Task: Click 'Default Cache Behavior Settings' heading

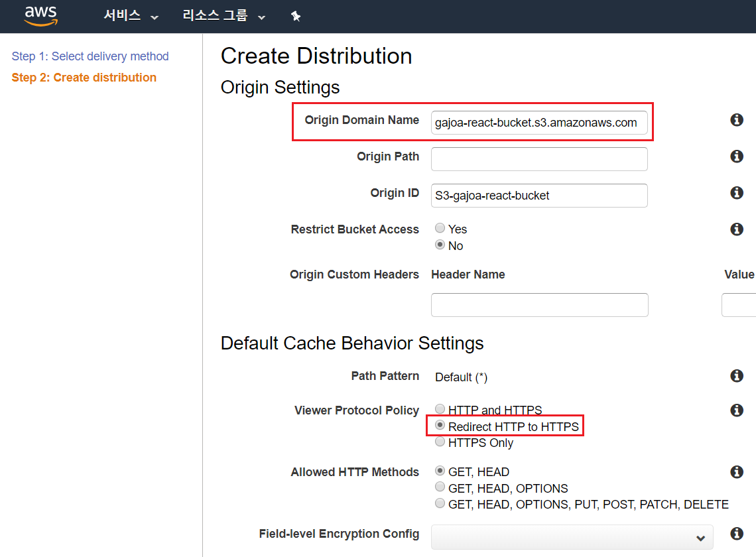Action: [352, 343]
